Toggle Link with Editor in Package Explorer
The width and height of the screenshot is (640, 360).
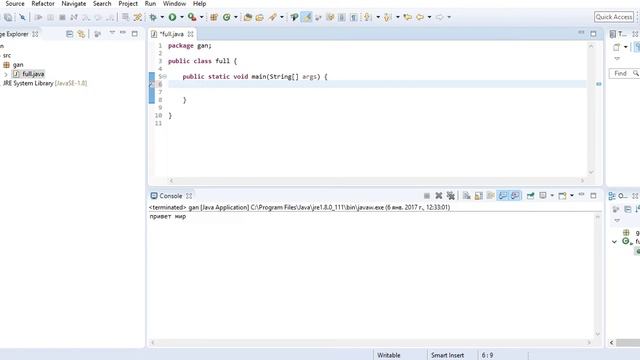[x=81, y=34]
